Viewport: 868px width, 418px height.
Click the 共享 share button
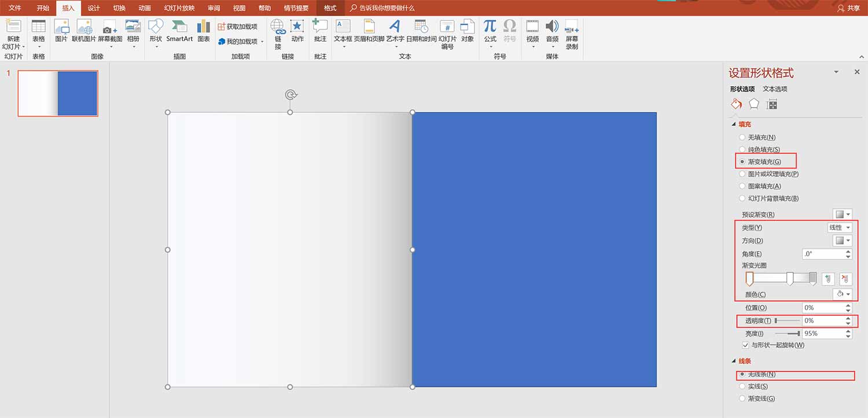[848, 8]
